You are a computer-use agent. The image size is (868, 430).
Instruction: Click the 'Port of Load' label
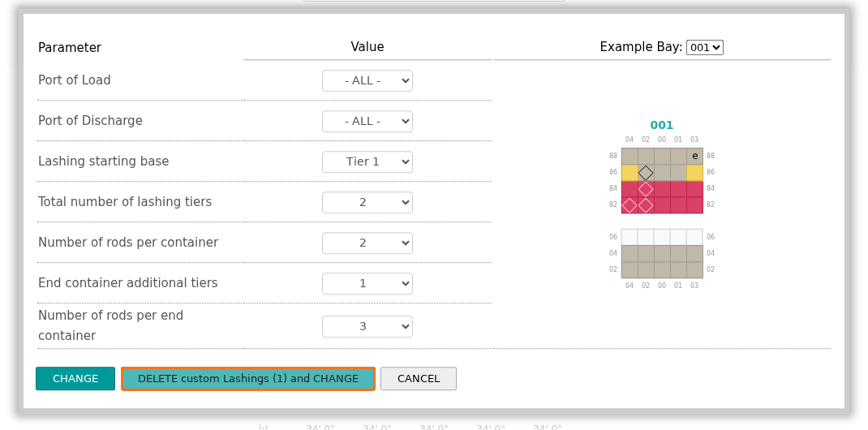pos(74,80)
